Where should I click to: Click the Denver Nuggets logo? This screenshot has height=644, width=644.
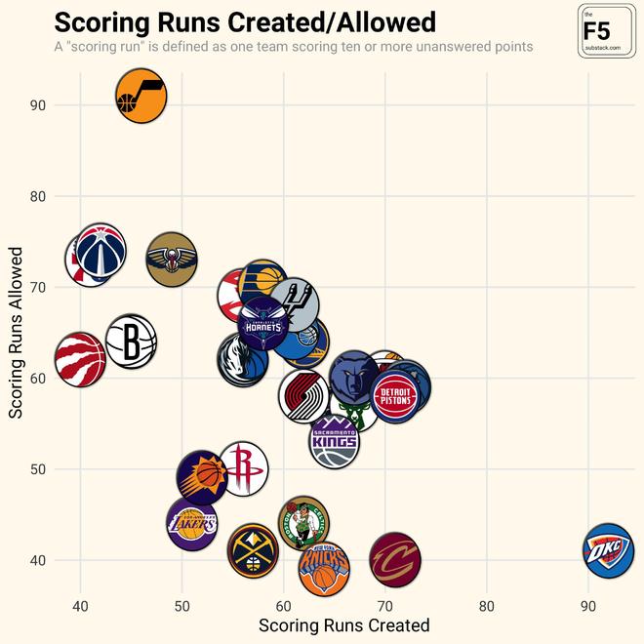254,551
